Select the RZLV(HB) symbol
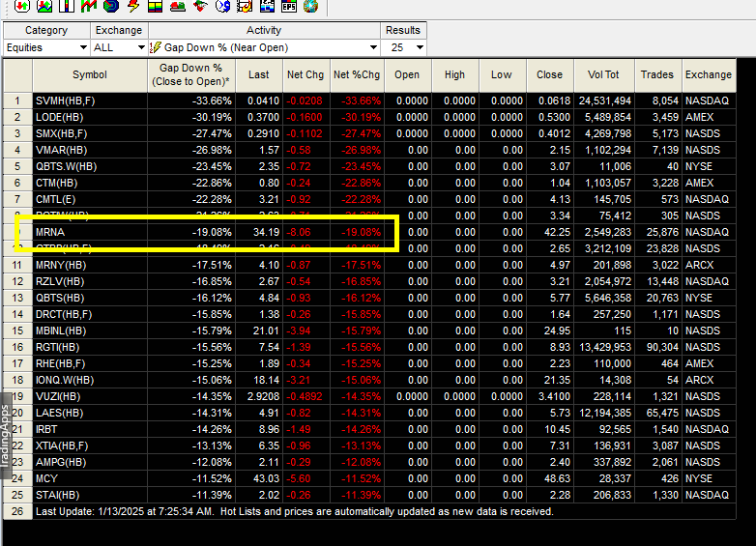The height and width of the screenshot is (546, 756). (x=60, y=281)
